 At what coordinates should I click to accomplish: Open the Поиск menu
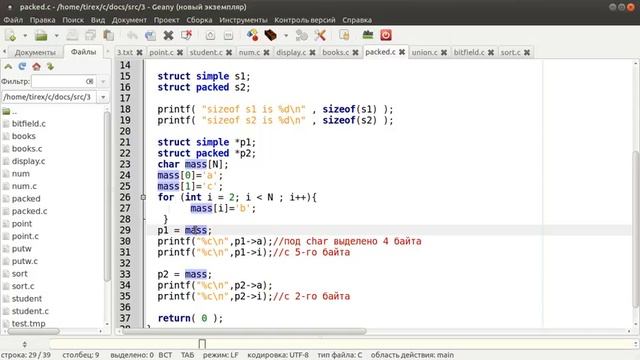(73, 20)
